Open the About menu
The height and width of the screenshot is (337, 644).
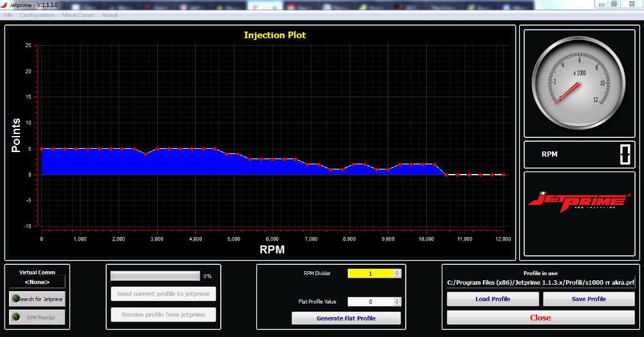click(x=109, y=15)
